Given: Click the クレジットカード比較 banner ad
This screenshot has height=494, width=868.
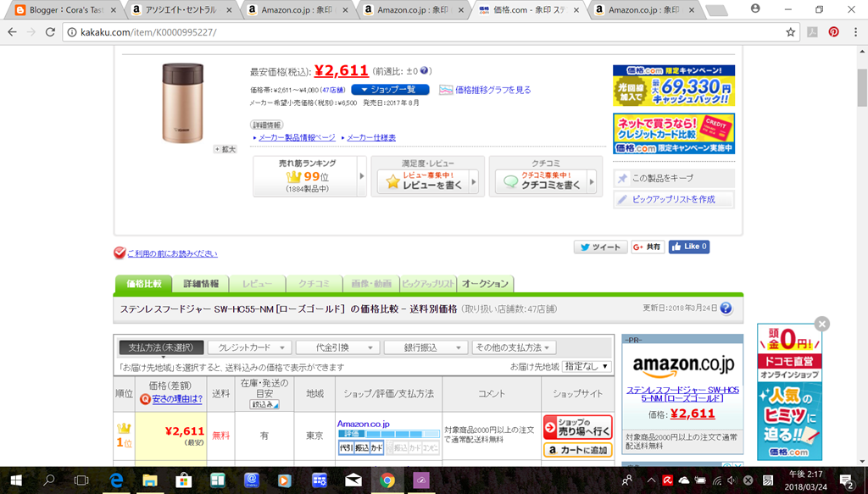Looking at the screenshot, I should point(674,133).
